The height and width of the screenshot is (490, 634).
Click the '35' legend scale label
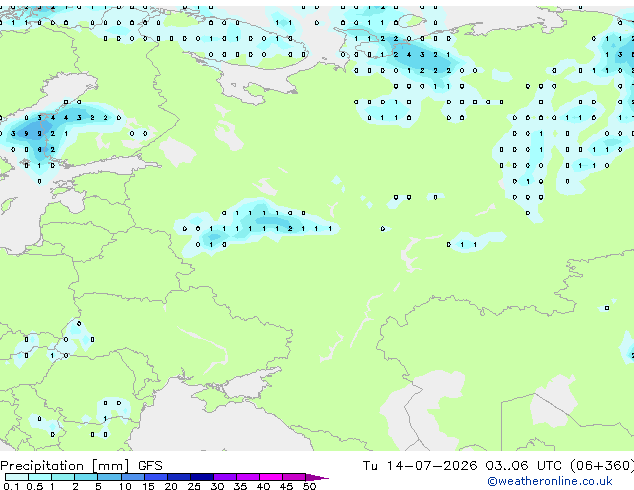coord(241,486)
